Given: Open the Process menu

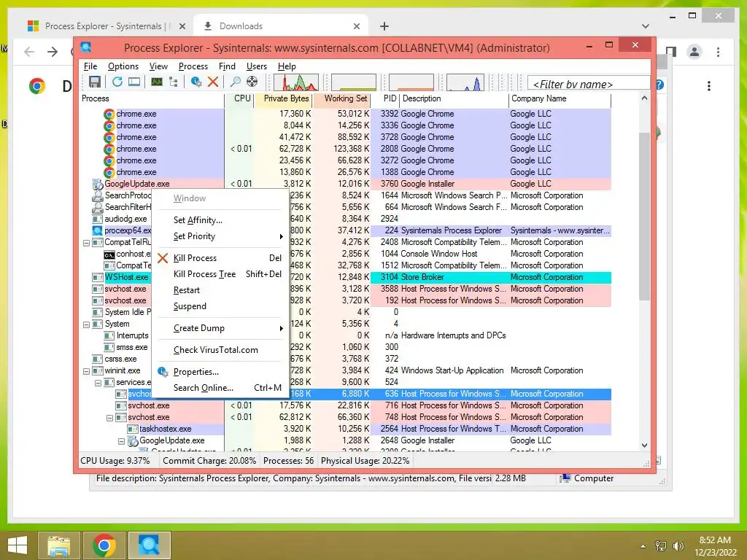Looking at the screenshot, I should (193, 66).
